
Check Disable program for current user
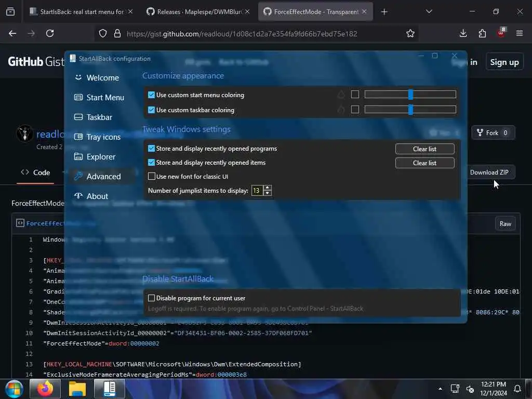point(152,298)
